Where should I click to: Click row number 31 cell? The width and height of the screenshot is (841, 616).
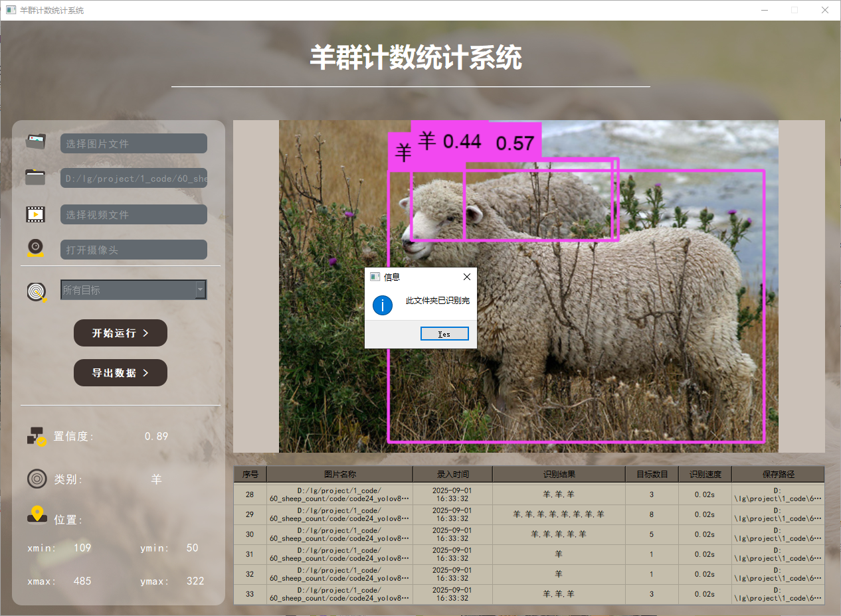click(x=250, y=554)
